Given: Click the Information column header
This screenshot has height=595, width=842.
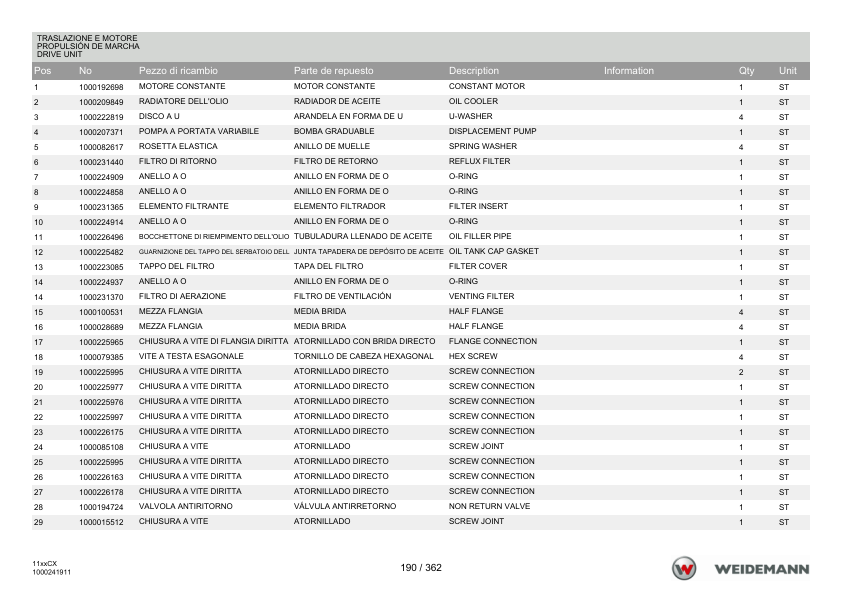Looking at the screenshot, I should (x=629, y=70).
